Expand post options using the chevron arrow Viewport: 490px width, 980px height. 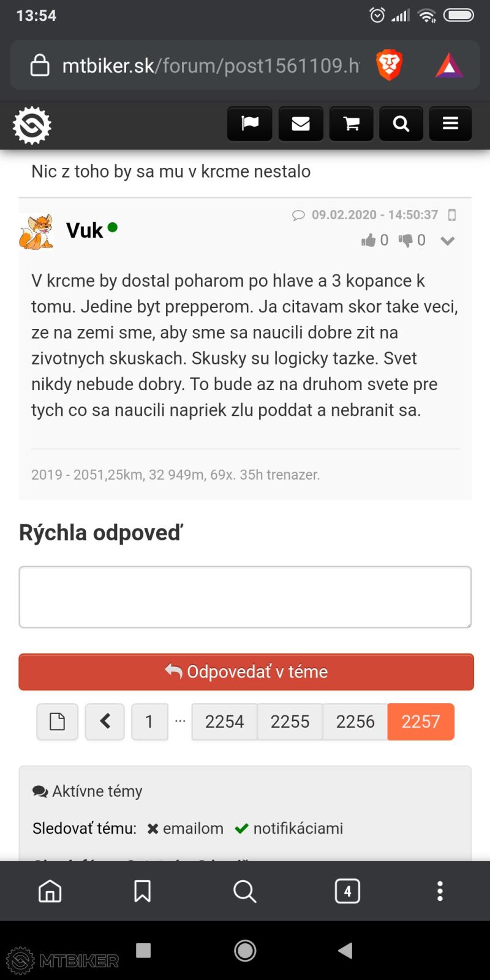(x=447, y=241)
